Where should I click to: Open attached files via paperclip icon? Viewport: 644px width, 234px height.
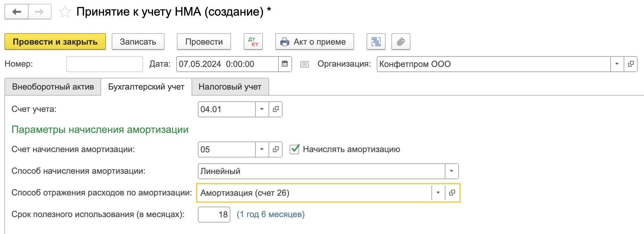pyautogui.click(x=401, y=42)
